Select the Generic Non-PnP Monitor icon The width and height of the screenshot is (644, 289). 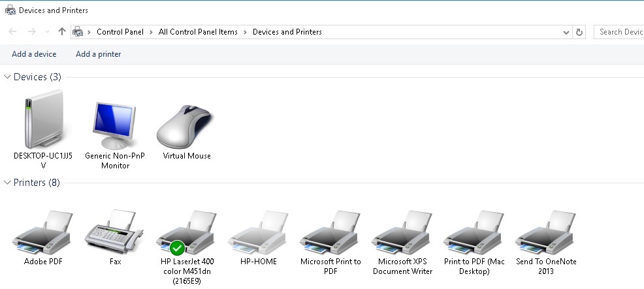(x=114, y=125)
